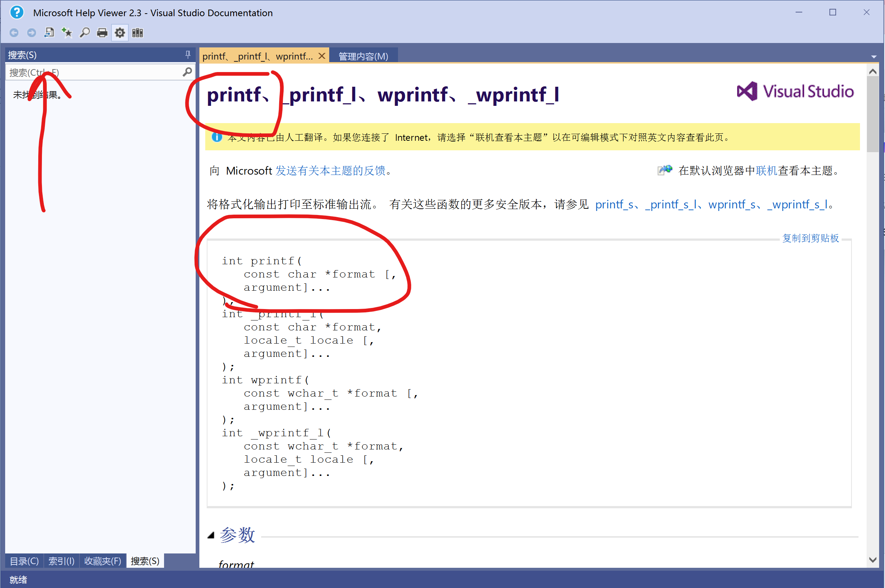Add page to favorites with the star icon
This screenshot has height=588, width=885.
coord(67,33)
